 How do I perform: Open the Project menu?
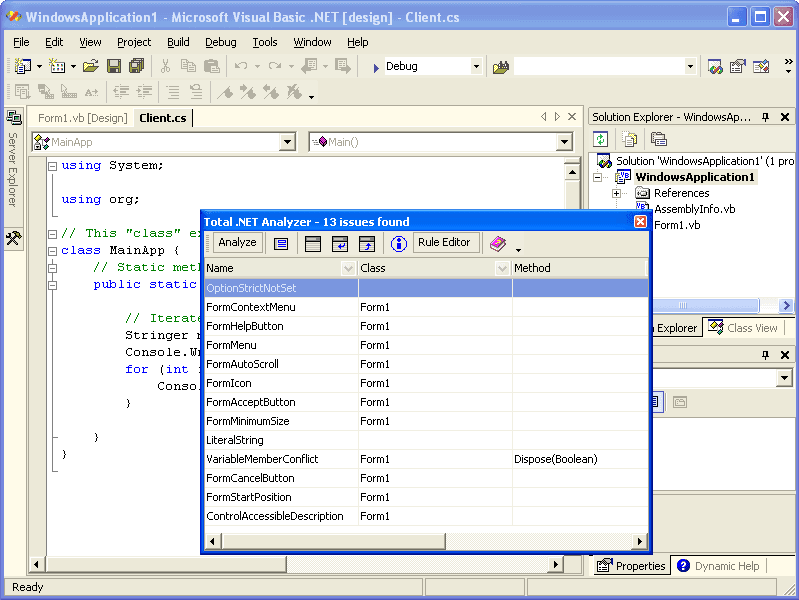[x=134, y=42]
